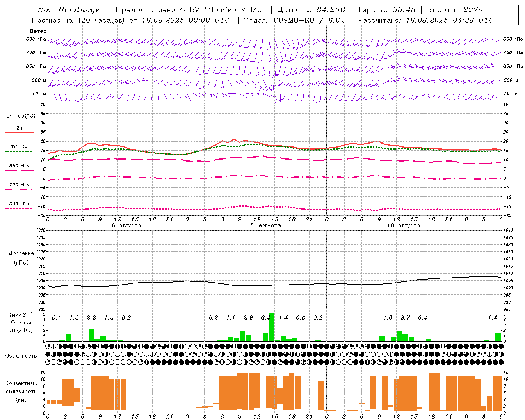The height and width of the screenshot is (420, 525).
Task: Click the left '500 м' wind level label
Action: [39, 80]
